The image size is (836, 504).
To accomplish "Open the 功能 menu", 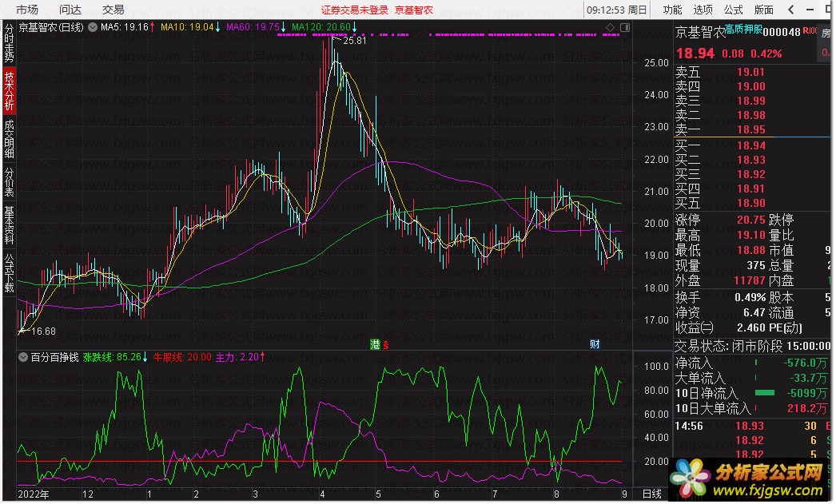I will [672, 10].
